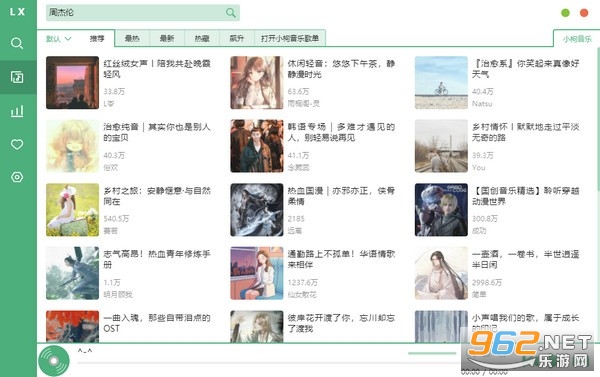Viewport: 600px width, 377px height.
Task: Click title 热血国漫｜亦邪亦正，侠骨柔情
Action: tap(341, 196)
